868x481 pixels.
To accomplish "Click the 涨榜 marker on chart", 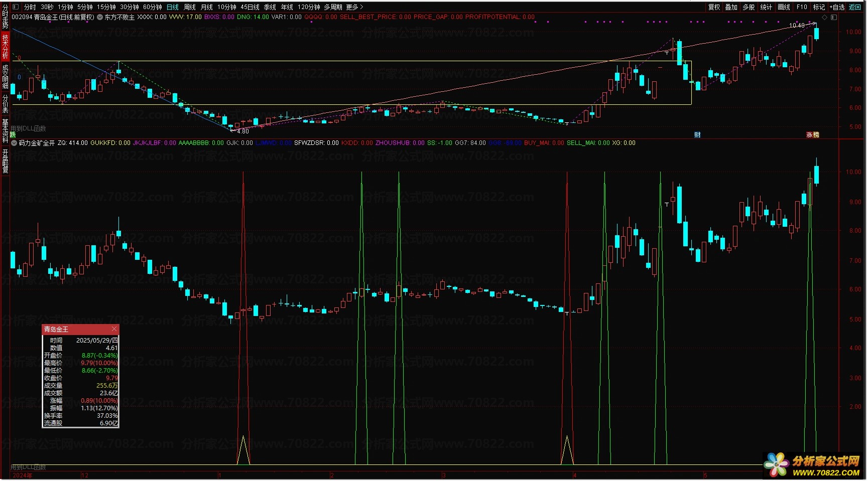I will coord(813,134).
